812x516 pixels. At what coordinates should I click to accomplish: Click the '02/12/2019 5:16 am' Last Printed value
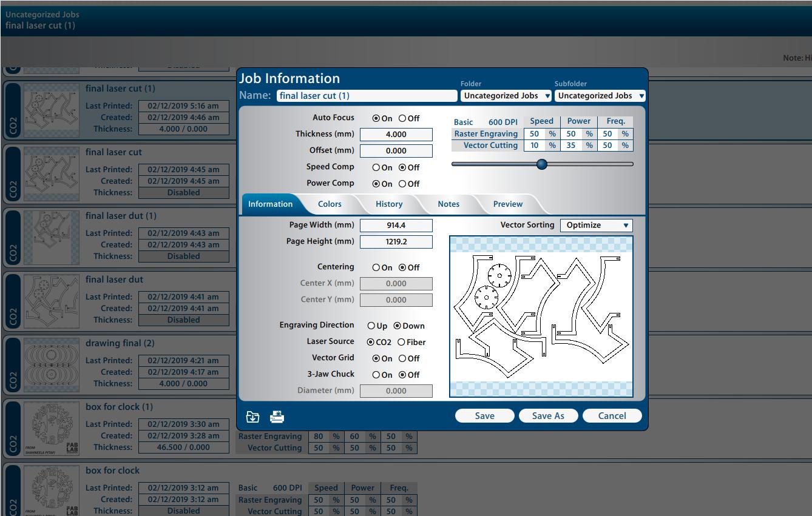[x=183, y=106]
